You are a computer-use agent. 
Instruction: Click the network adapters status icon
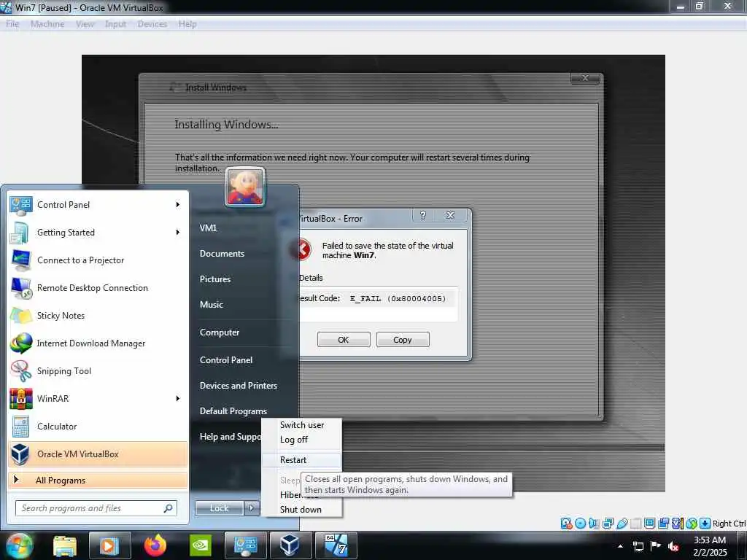[x=608, y=524]
